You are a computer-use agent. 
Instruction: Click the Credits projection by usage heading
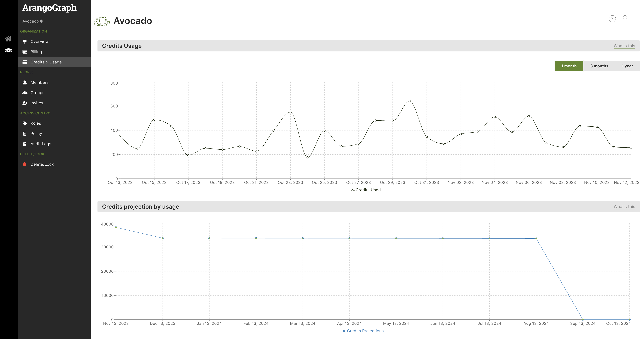[x=140, y=207]
